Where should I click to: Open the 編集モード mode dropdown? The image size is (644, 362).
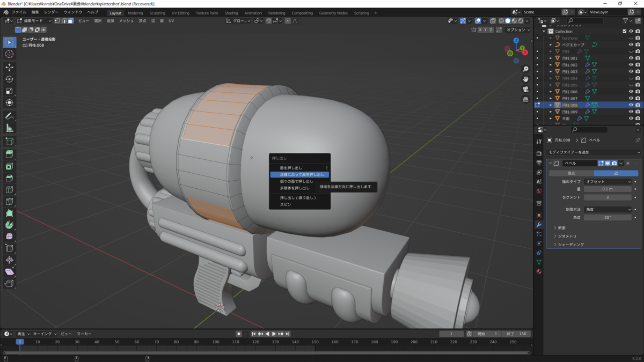(x=34, y=21)
